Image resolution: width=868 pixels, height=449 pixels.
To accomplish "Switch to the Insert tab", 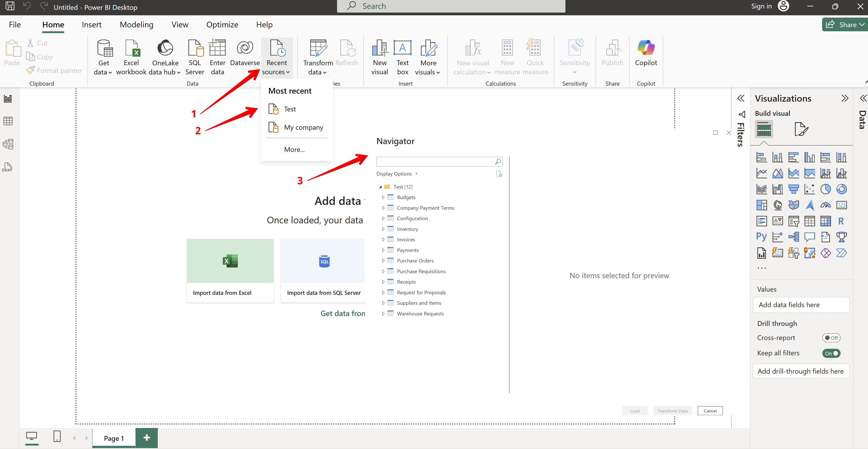I will click(x=91, y=25).
